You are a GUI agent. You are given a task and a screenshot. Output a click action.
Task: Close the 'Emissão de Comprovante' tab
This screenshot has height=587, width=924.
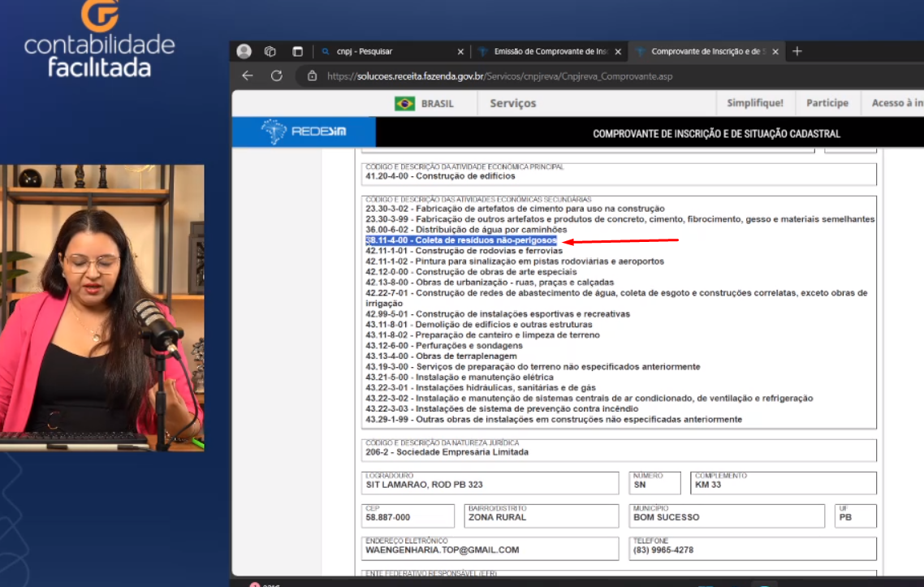pos(618,52)
